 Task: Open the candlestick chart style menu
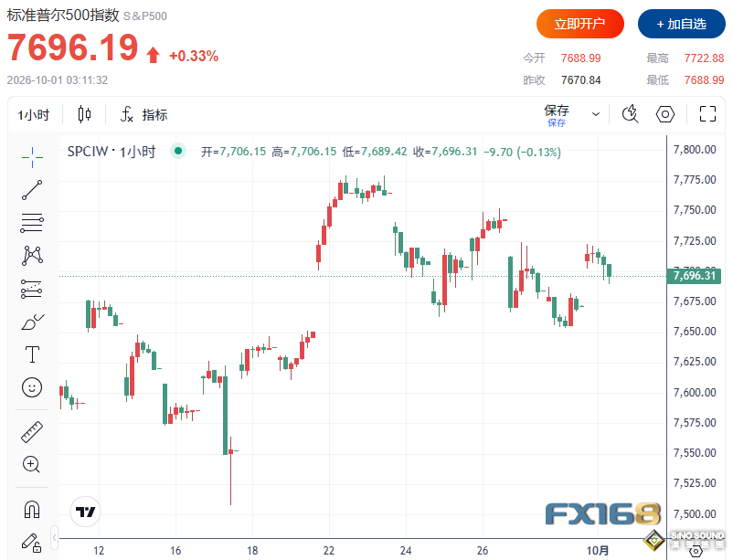coord(85,114)
